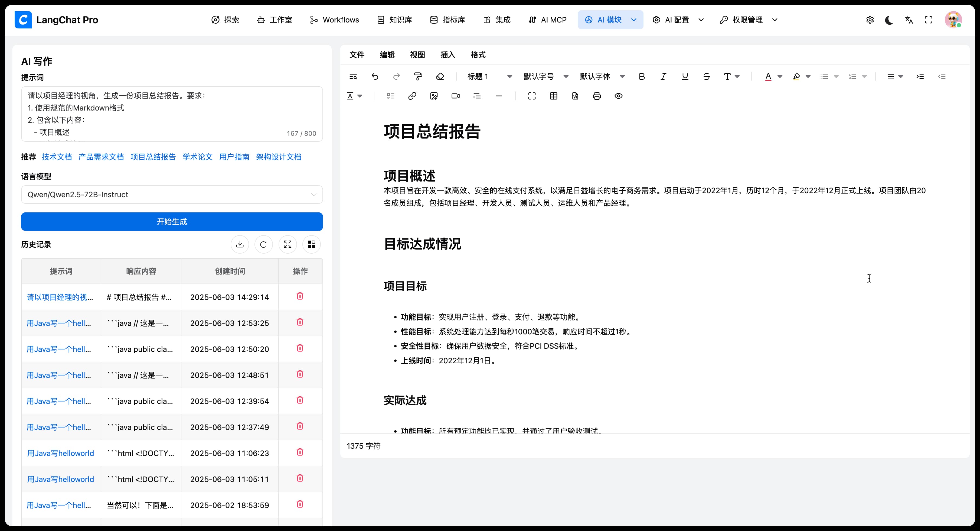The image size is (980, 531).
Task: Apply strikethrough formatting
Action: (x=707, y=76)
